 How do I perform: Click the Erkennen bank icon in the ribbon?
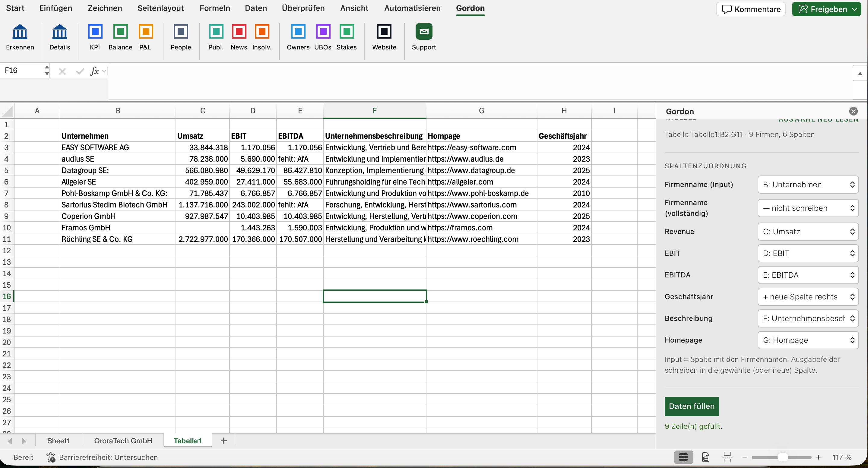coord(20,32)
